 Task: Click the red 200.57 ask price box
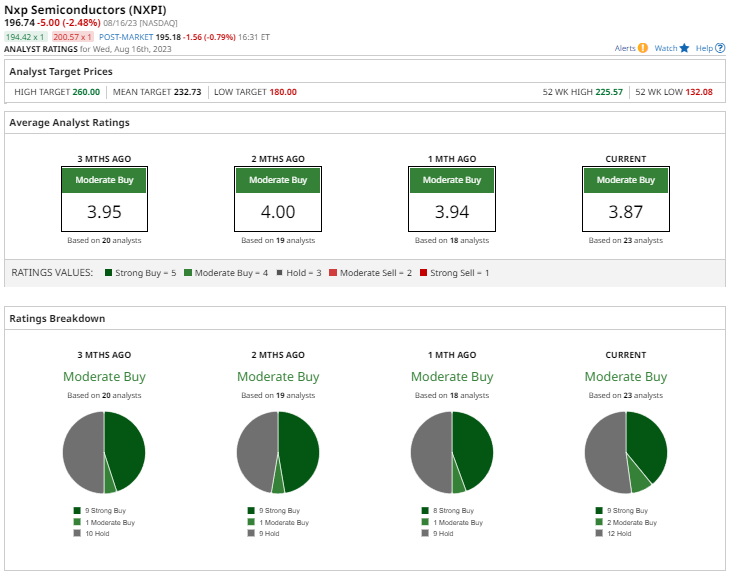pos(74,35)
